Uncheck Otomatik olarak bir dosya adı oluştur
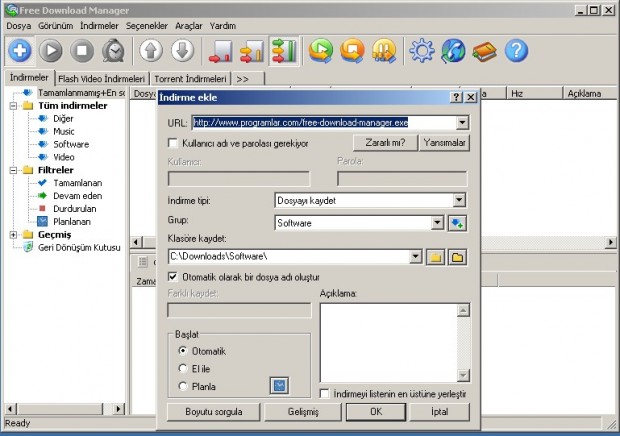This screenshot has width=620, height=436. tap(173, 277)
